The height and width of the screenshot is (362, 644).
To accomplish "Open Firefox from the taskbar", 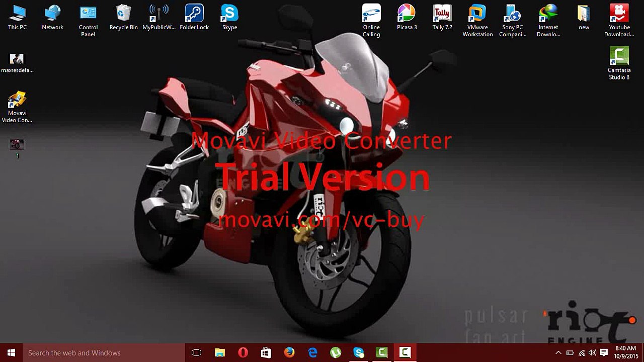I will tap(289, 352).
